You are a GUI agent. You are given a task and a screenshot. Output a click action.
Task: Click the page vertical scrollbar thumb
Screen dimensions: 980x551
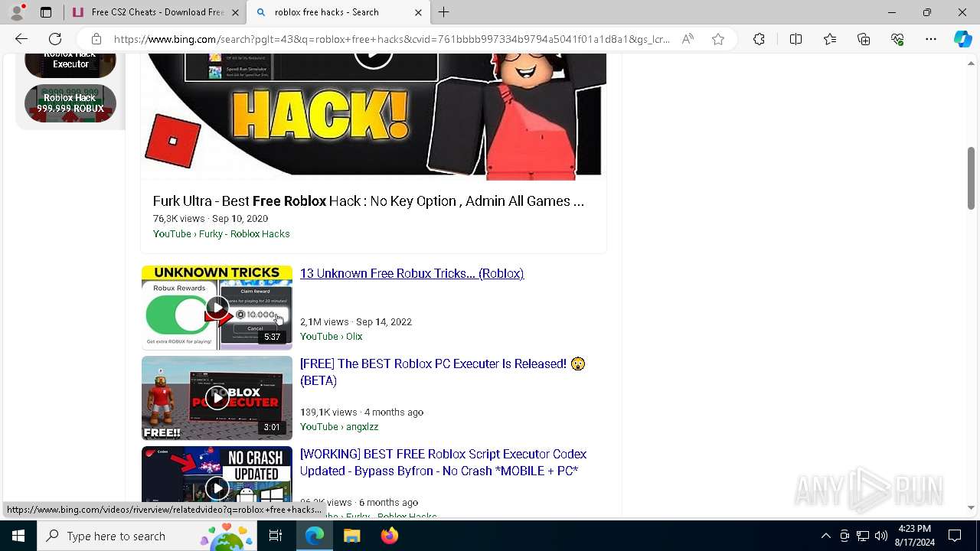point(971,178)
